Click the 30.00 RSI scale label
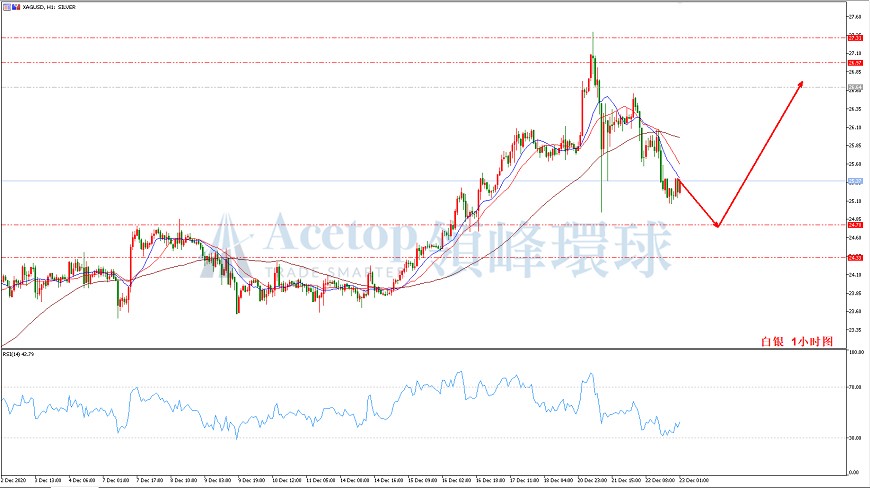The width and height of the screenshot is (870, 488). coord(855,438)
